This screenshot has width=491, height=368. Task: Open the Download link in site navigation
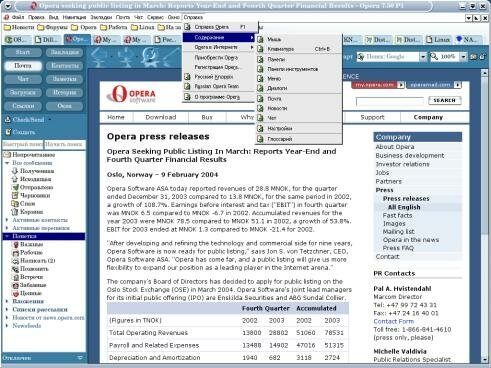pyautogui.click(x=161, y=117)
